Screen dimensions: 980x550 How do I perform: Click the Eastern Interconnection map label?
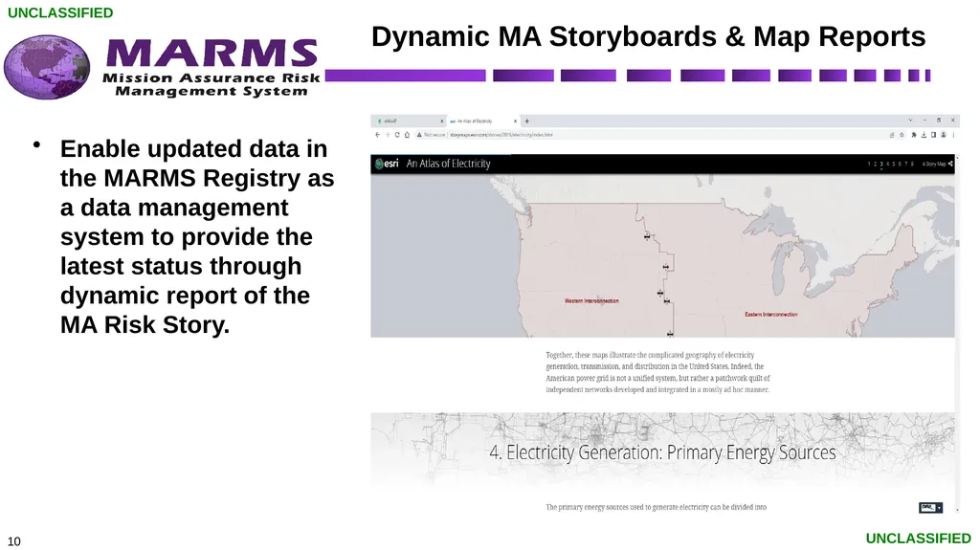click(770, 315)
